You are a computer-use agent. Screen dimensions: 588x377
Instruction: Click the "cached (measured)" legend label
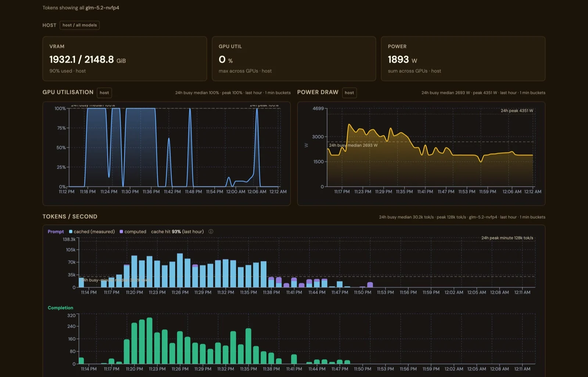pos(94,232)
